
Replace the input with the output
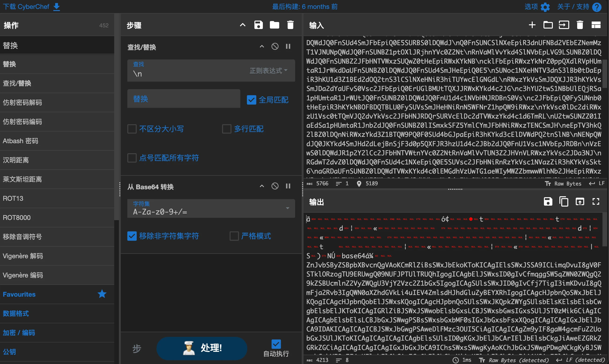coord(580,202)
